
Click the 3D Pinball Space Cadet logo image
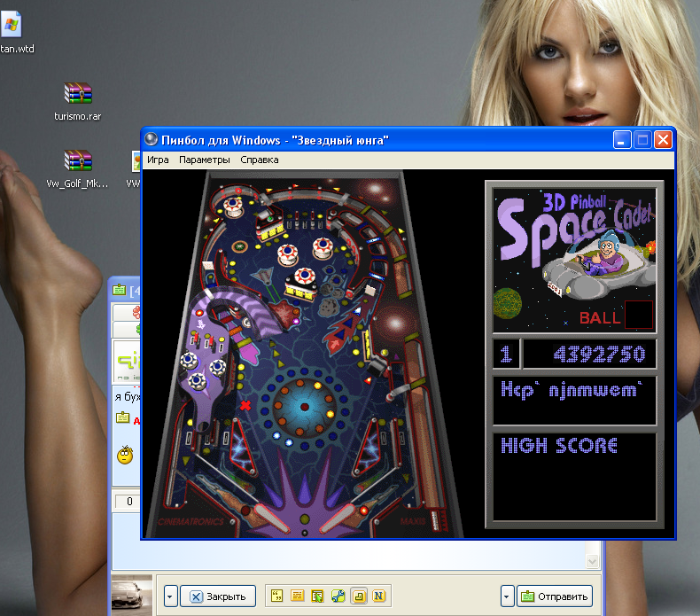pyautogui.click(x=574, y=261)
